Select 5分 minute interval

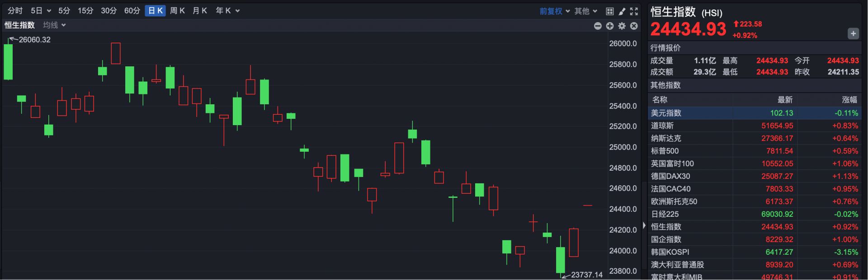coord(64,11)
